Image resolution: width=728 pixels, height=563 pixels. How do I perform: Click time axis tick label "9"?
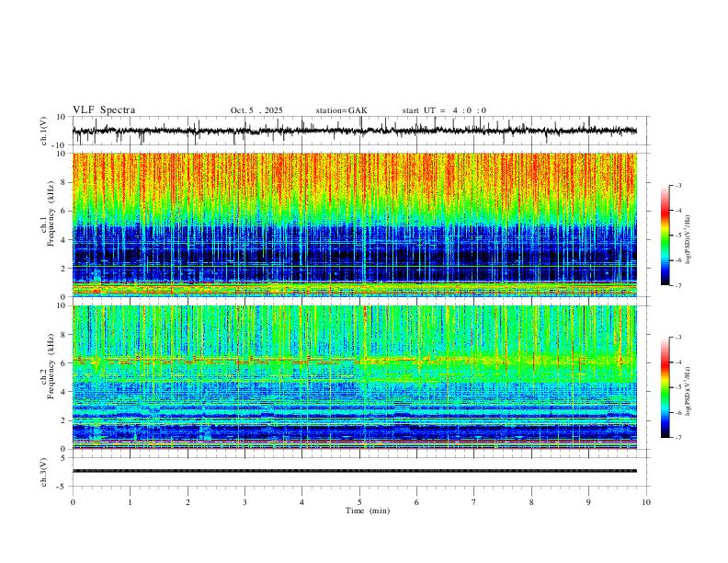click(588, 502)
